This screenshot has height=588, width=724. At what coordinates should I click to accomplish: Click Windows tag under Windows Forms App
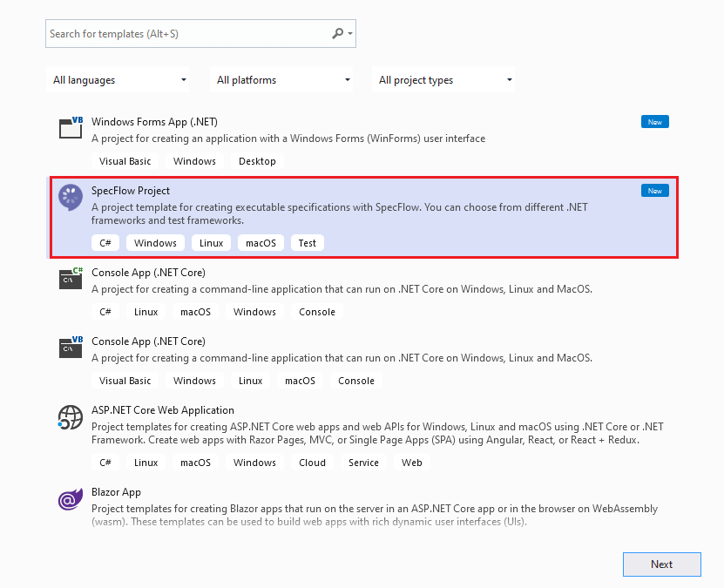point(194,161)
